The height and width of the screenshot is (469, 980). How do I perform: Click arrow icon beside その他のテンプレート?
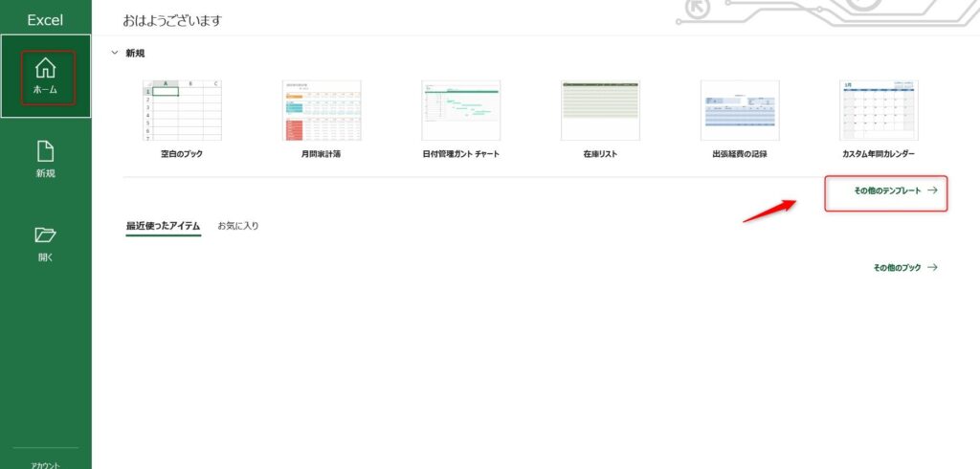(932, 190)
